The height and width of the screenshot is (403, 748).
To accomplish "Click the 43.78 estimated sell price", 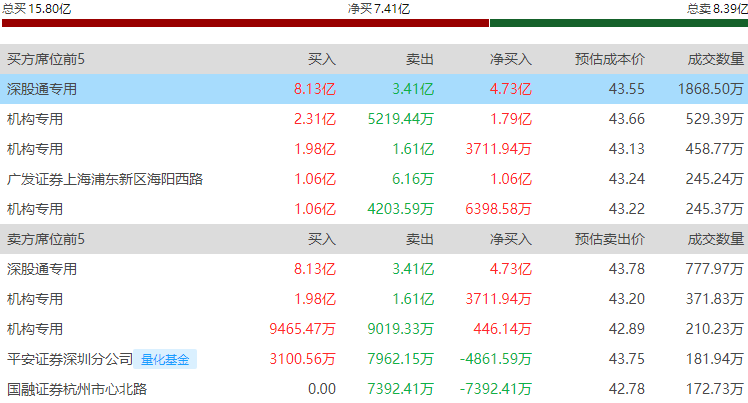I will click(x=626, y=269).
